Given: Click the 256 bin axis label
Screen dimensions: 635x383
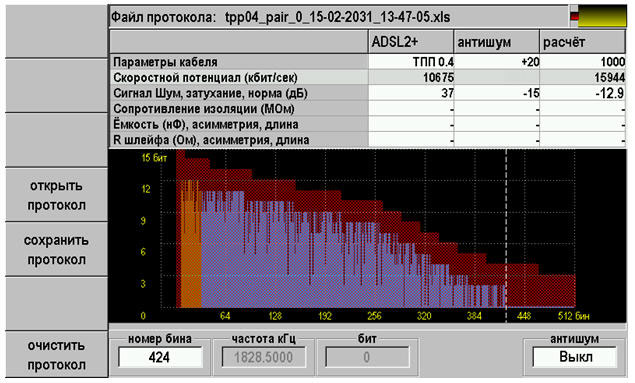Looking at the screenshot, I should [374, 316].
